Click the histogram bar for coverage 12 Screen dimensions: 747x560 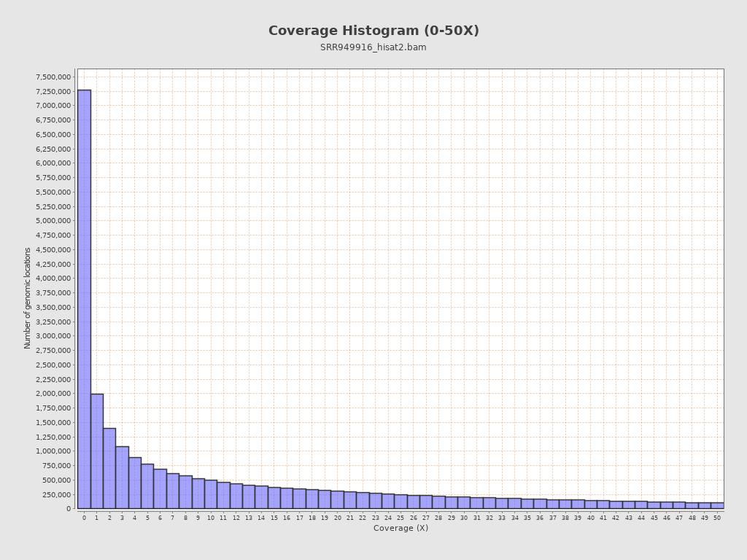pyautogui.click(x=236, y=496)
